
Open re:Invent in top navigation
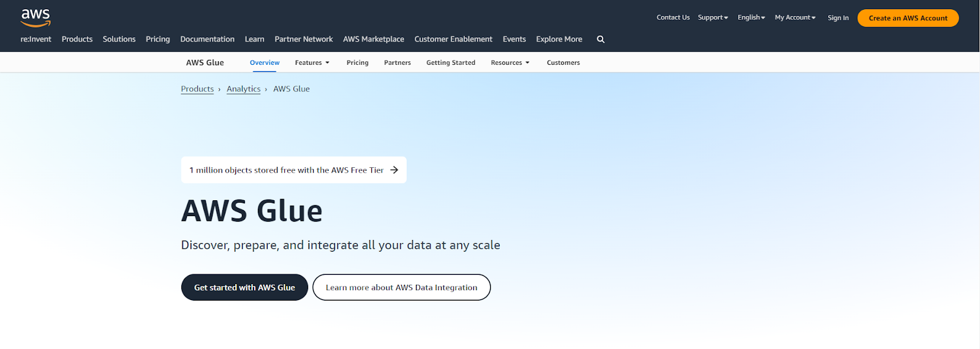[36, 39]
